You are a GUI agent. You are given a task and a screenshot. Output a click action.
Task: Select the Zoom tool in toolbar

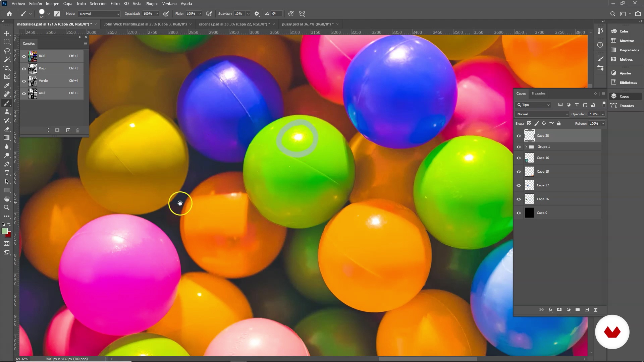point(7,207)
